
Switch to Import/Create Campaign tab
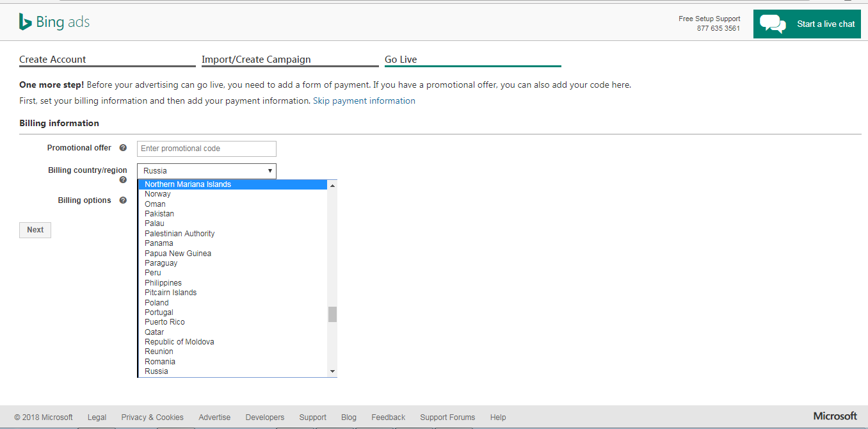(256, 60)
